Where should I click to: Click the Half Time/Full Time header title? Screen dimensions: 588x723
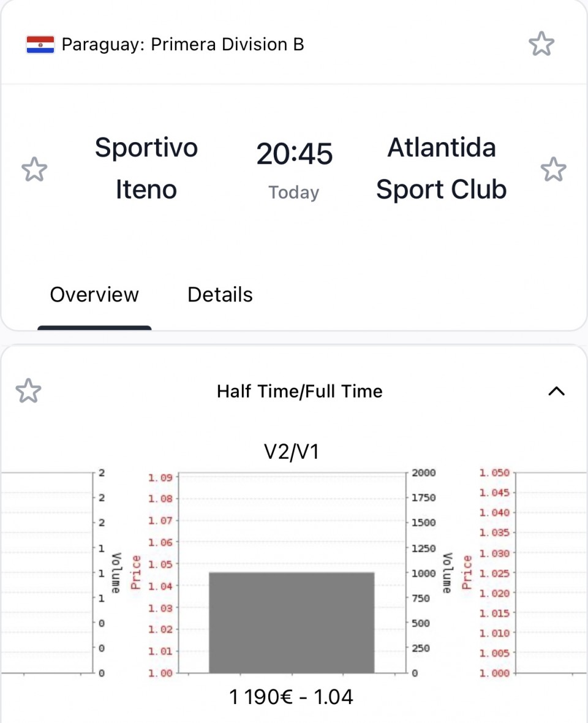coord(300,391)
